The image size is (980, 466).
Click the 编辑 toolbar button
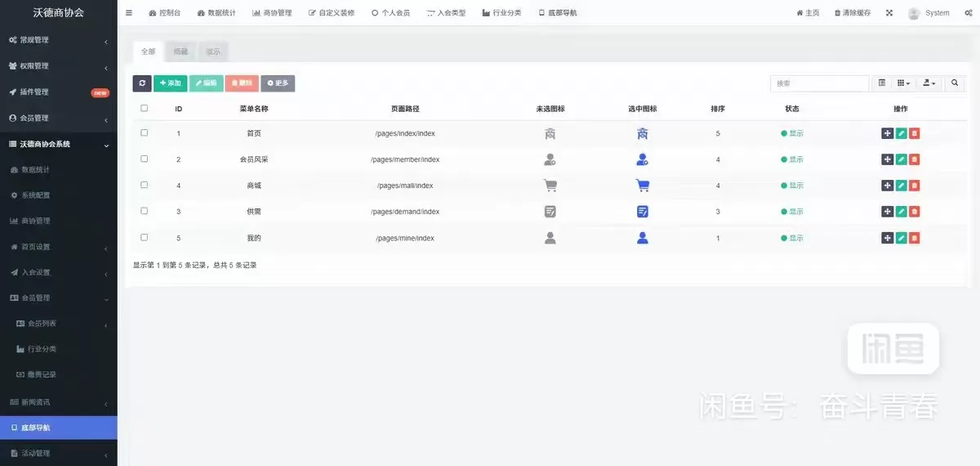(x=206, y=83)
